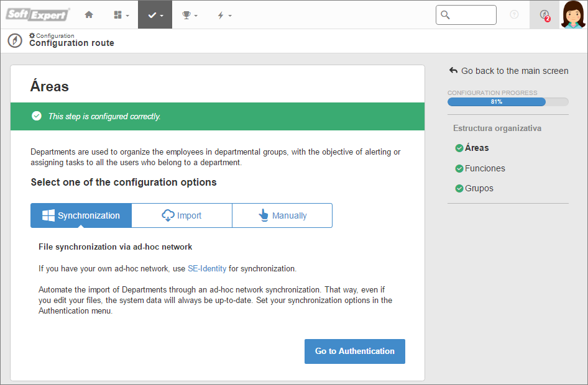
Task: Click the Go to Authentication button
Action: click(x=355, y=351)
